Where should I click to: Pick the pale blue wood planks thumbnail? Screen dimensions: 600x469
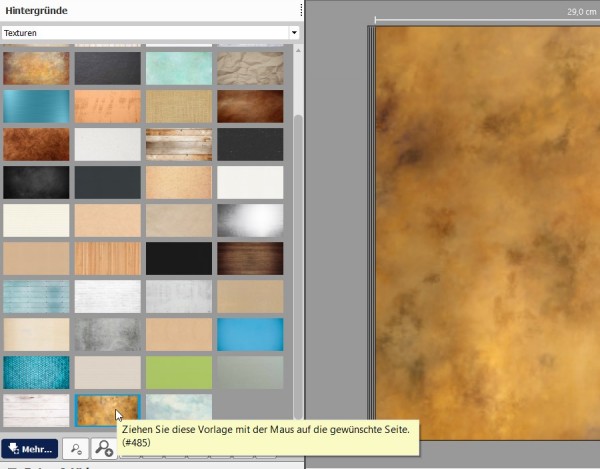[x=36, y=296]
